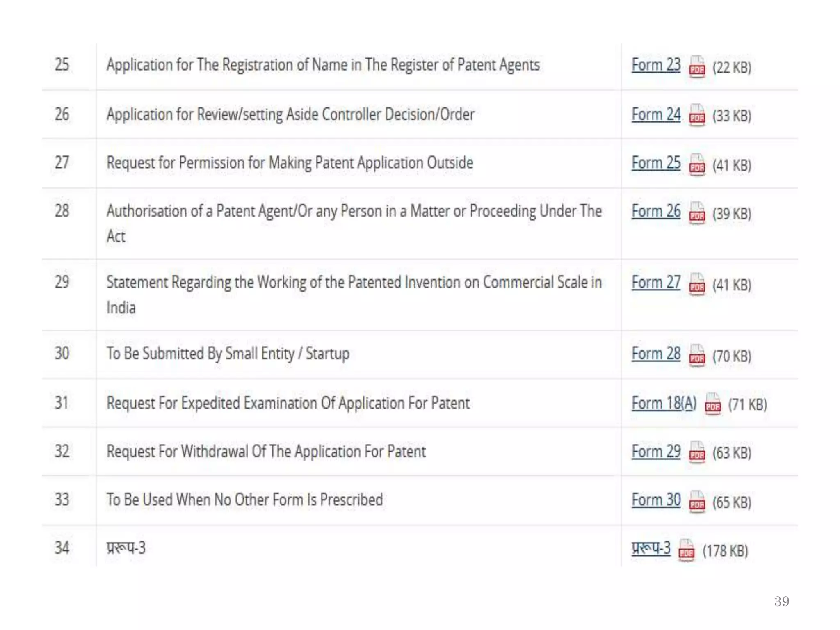This screenshot has width=840, height=630.
Task: Click the PDF icon beside Form 28
Action: [697, 356]
